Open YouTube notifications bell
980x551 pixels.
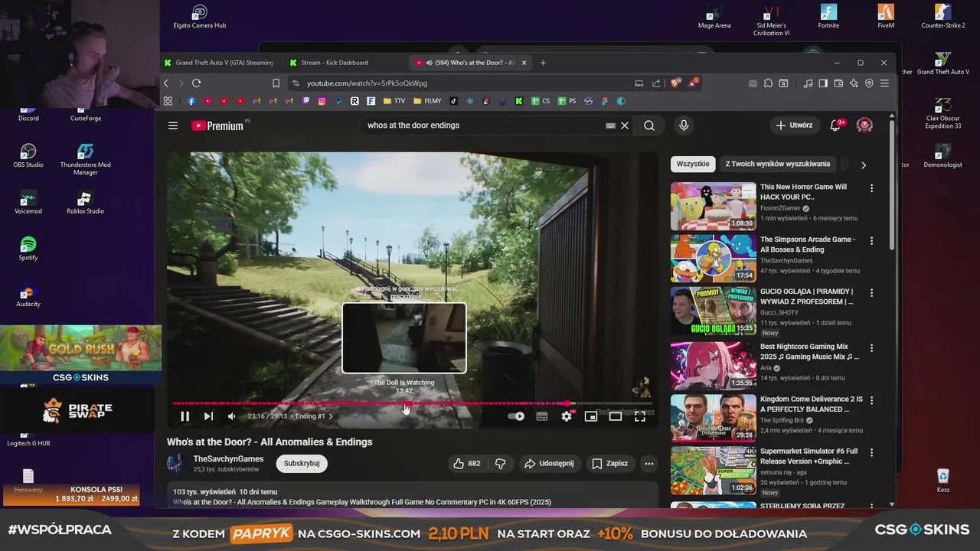click(835, 126)
